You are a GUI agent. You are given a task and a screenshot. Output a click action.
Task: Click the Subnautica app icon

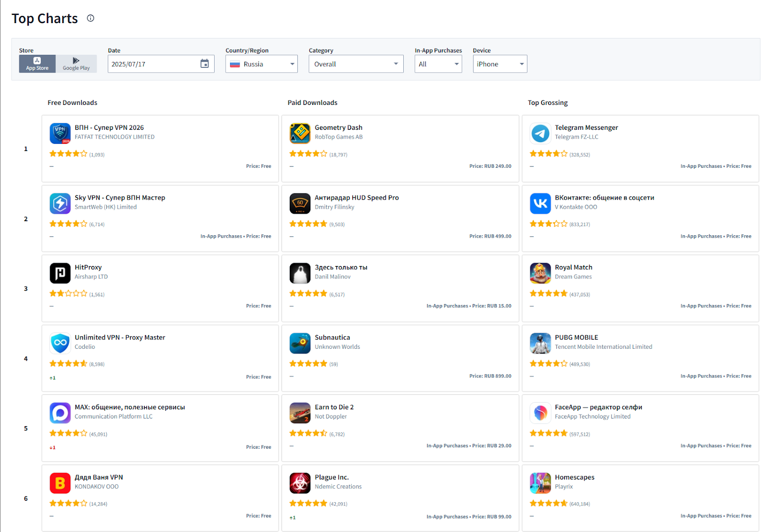[300, 343]
